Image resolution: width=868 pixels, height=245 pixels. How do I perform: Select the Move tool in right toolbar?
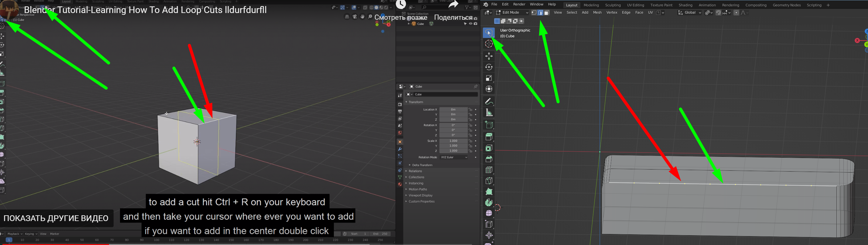coord(489,56)
